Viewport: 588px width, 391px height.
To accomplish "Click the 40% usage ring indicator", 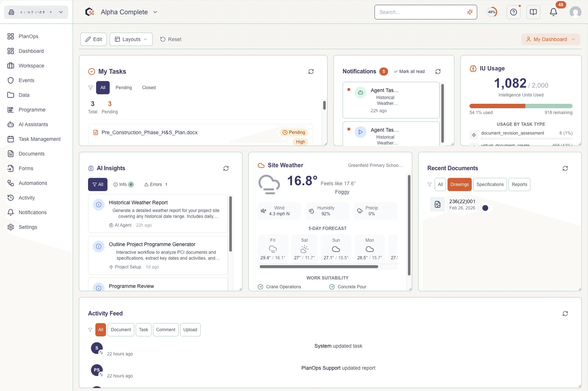I will coord(492,12).
